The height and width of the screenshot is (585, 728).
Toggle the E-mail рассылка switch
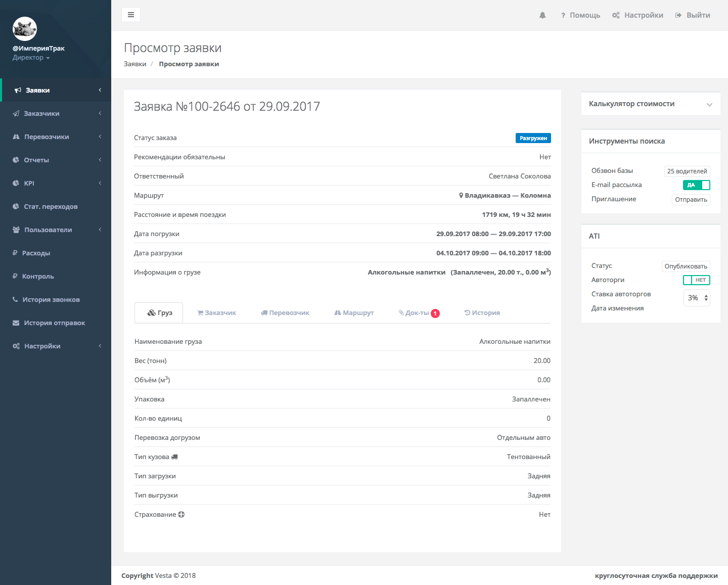[x=696, y=185]
